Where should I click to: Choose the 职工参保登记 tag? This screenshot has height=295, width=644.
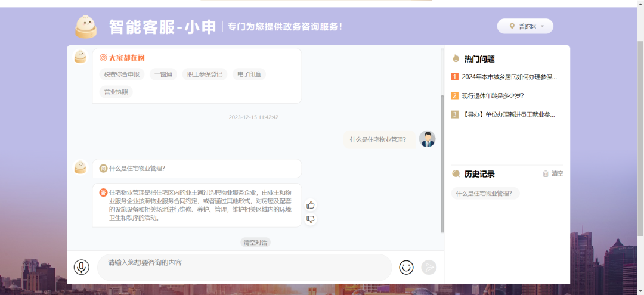pyautogui.click(x=205, y=74)
